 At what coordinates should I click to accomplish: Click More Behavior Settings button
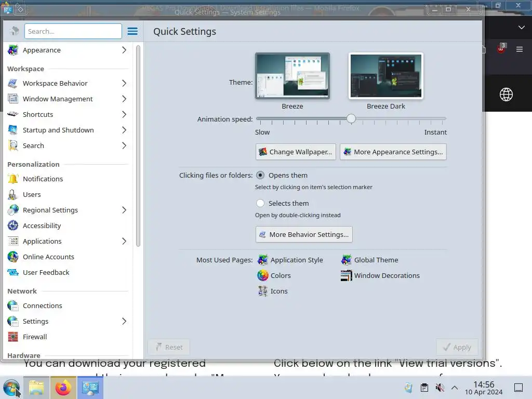click(x=304, y=234)
